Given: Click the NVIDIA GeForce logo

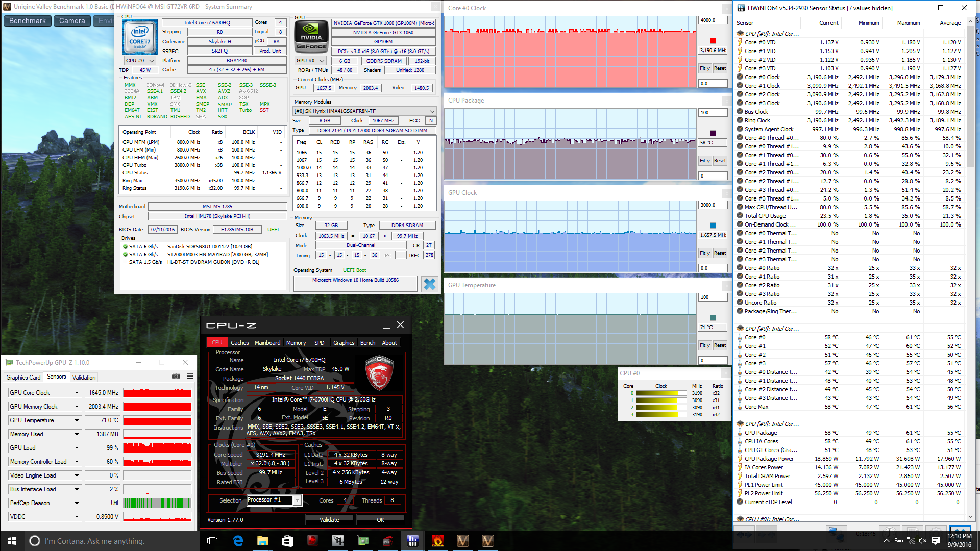Looking at the screenshot, I should click(311, 36).
